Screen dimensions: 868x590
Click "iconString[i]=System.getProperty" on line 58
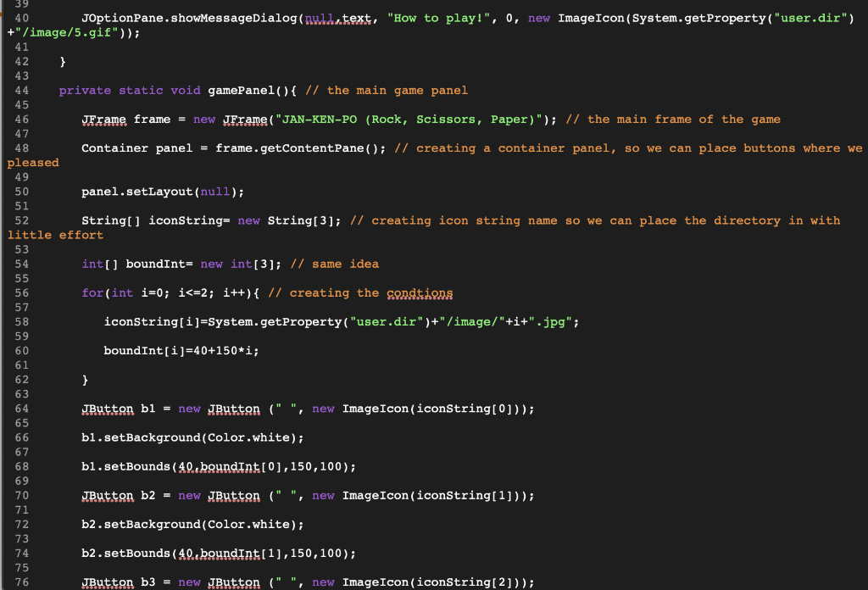coord(223,321)
